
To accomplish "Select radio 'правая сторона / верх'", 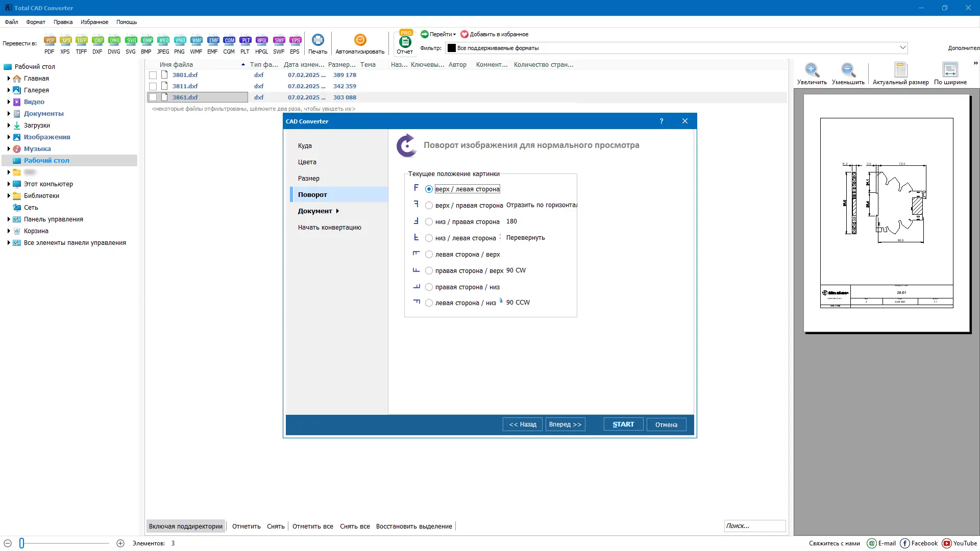I will (x=429, y=271).
